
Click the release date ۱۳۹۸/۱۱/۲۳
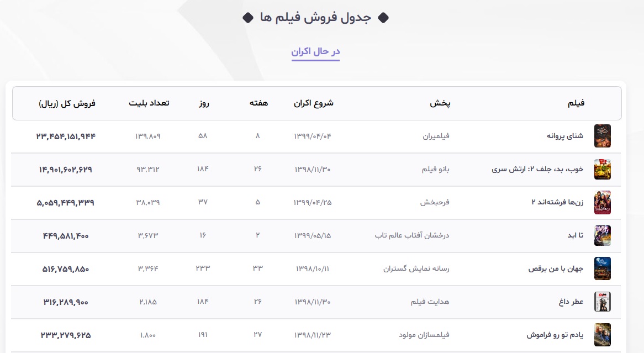(x=313, y=335)
